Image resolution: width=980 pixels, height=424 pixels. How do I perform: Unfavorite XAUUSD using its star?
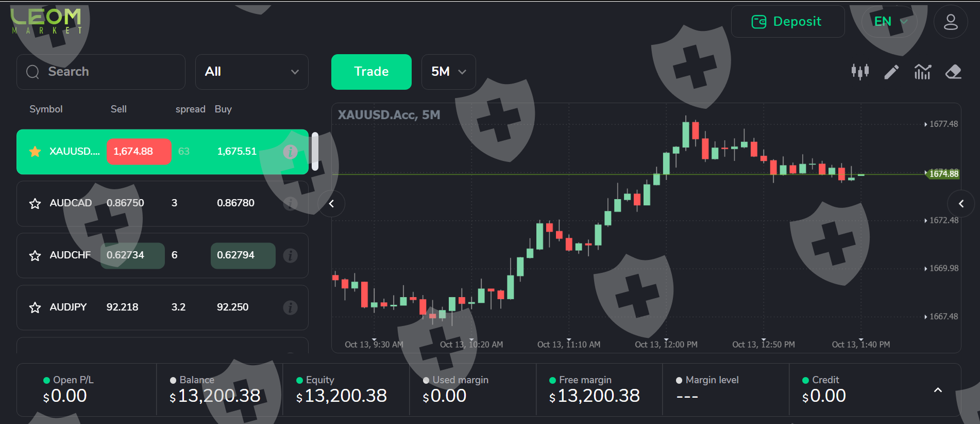(x=35, y=152)
